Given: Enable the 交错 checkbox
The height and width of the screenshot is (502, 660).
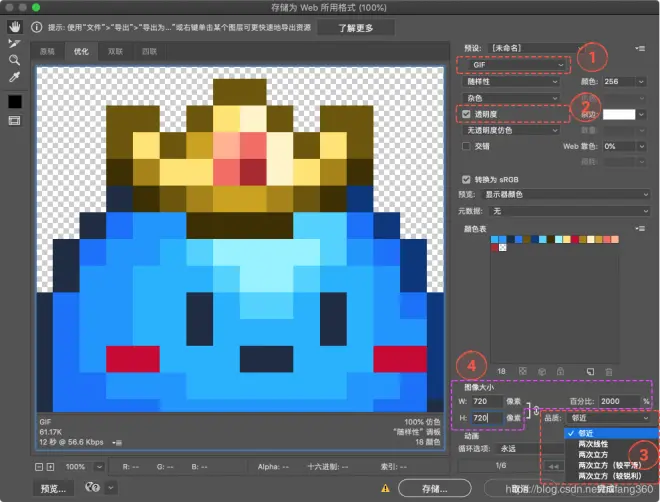Looking at the screenshot, I should point(466,146).
